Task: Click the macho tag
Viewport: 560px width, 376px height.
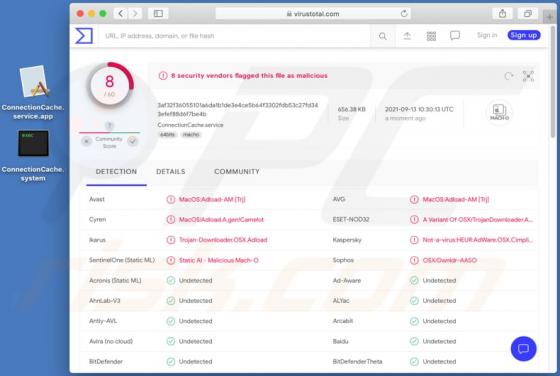Action: pos(191,135)
